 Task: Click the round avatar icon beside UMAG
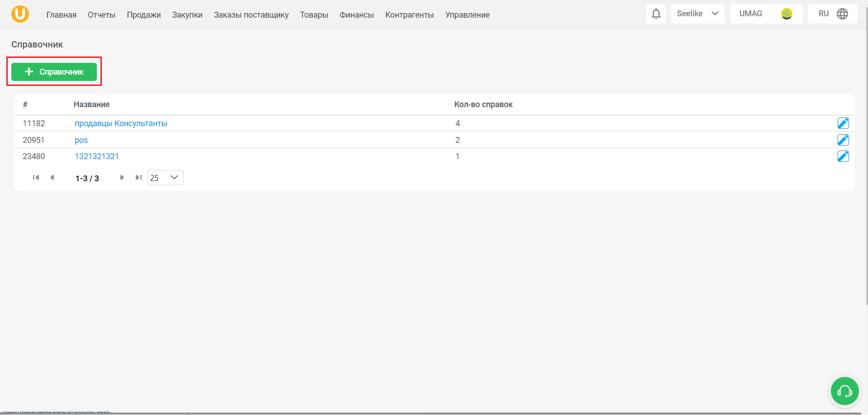coord(787,14)
